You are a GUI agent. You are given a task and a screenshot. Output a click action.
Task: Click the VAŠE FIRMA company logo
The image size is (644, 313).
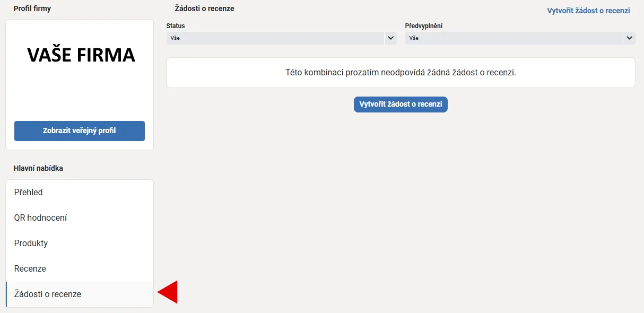[x=81, y=55]
